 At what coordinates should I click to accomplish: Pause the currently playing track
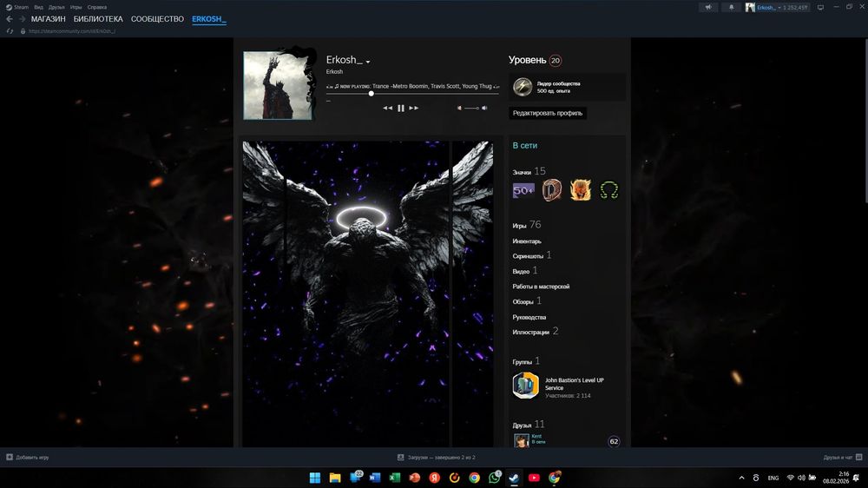tap(401, 109)
